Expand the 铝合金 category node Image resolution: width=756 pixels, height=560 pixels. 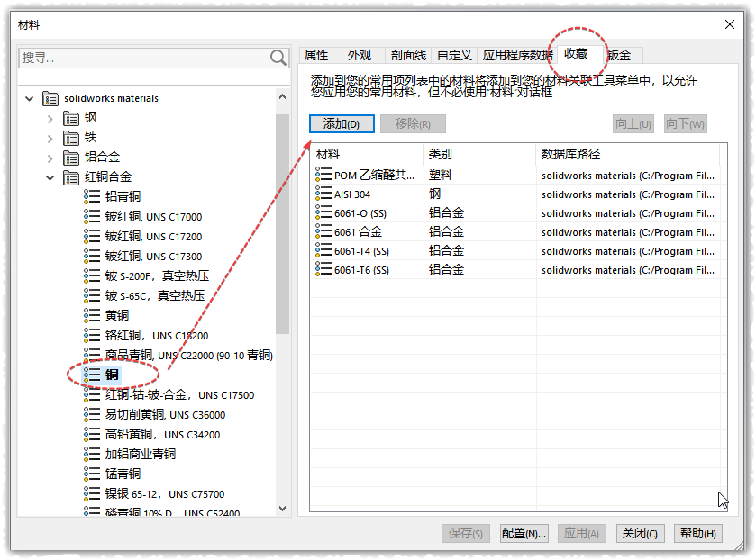click(x=50, y=158)
